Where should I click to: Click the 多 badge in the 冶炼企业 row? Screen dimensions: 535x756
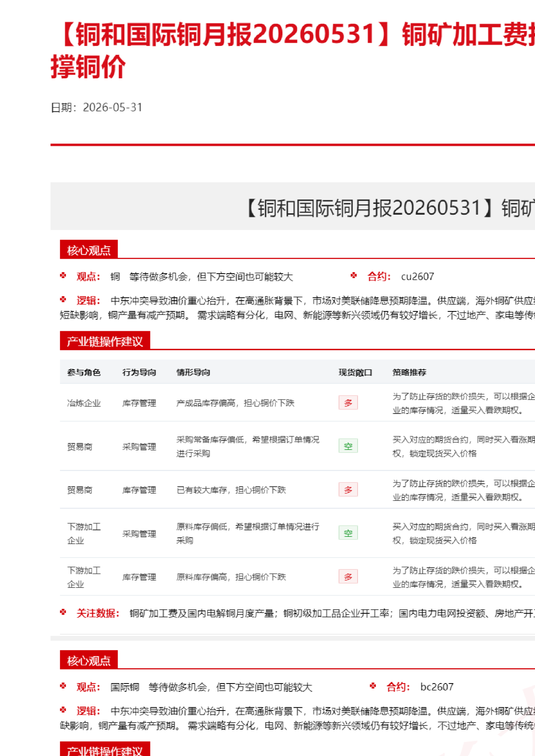[348, 403]
